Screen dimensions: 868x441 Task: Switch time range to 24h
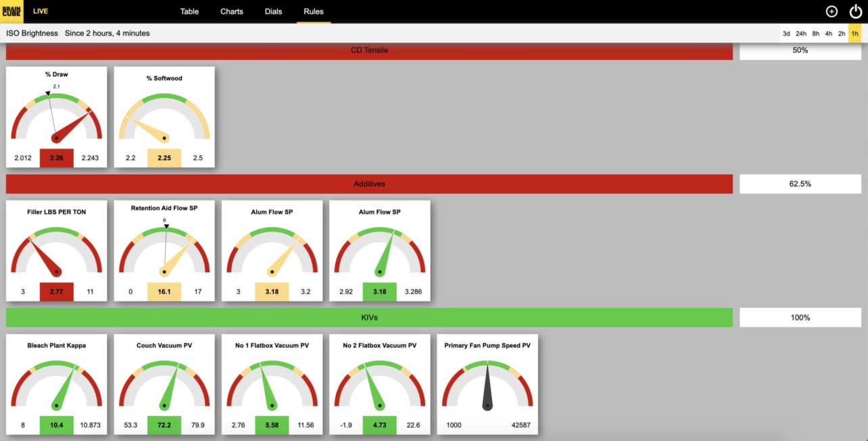coord(801,33)
